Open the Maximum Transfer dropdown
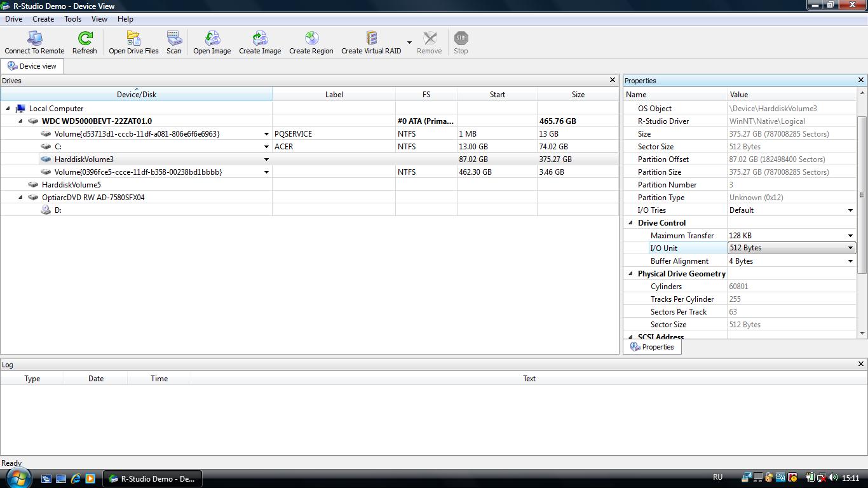This screenshot has height=488, width=868. (x=850, y=236)
